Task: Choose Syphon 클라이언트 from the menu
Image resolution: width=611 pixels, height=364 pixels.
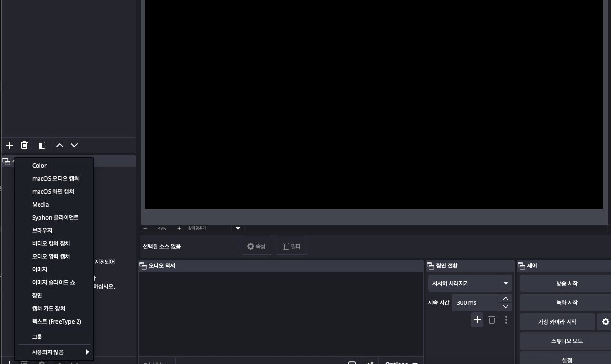Action: coord(54,217)
